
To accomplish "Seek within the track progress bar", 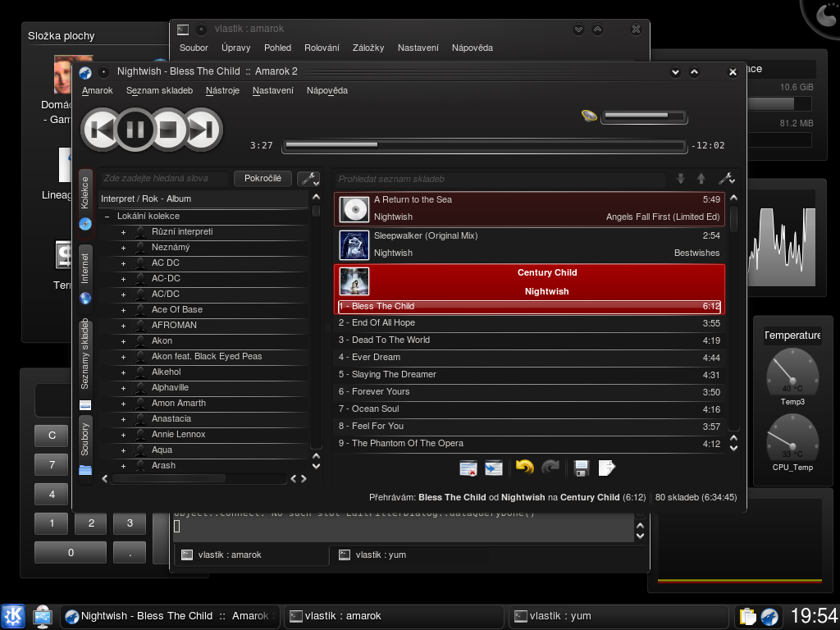I will (484, 145).
